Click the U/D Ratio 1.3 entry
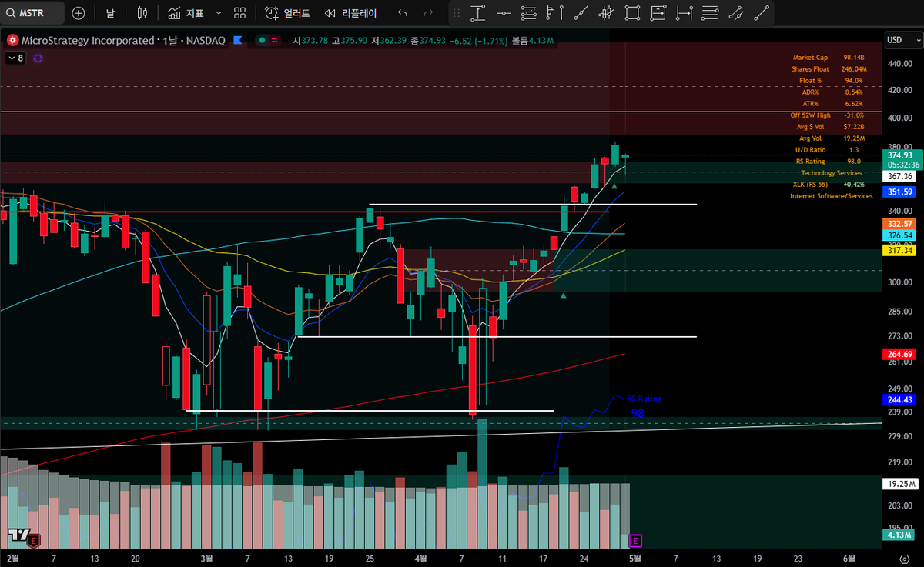The image size is (924, 567). [x=826, y=150]
